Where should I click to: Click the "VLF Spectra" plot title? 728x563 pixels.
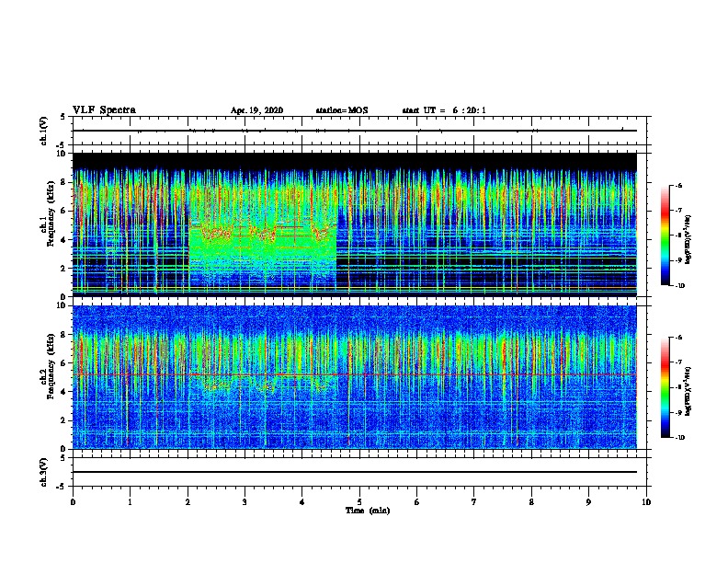point(104,110)
